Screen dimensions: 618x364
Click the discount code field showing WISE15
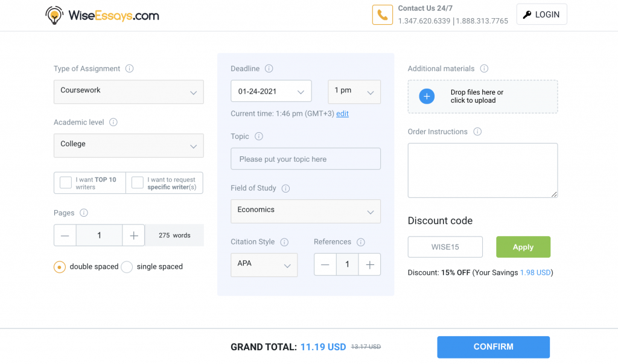click(445, 247)
